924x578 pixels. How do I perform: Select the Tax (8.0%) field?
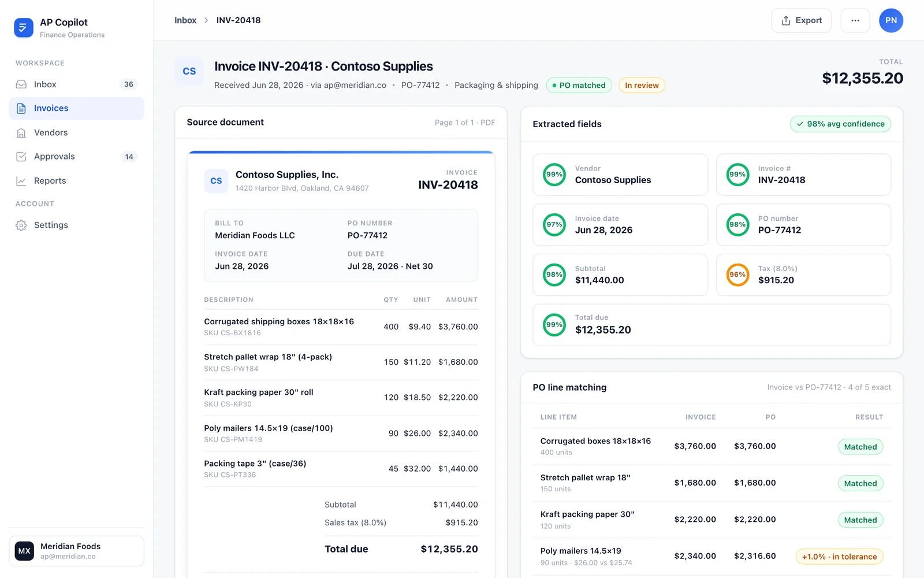[803, 275]
